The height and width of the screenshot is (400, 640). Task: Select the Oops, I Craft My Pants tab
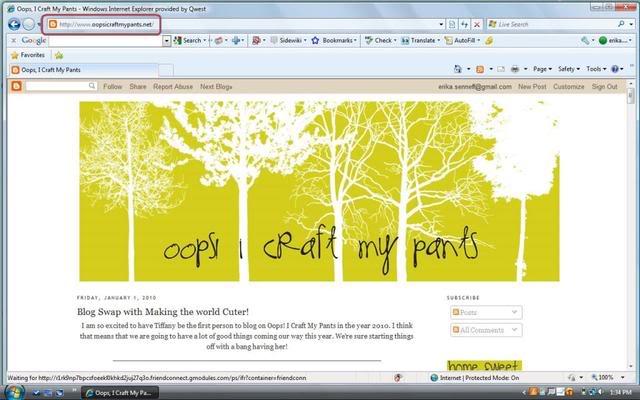83,70
